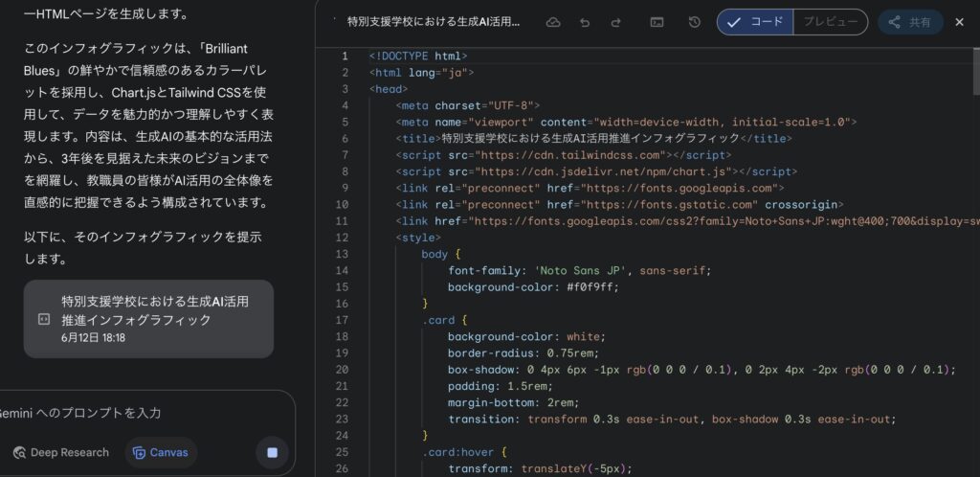Close the canvas panel
The width and height of the screenshot is (980, 477).
pyautogui.click(x=959, y=22)
